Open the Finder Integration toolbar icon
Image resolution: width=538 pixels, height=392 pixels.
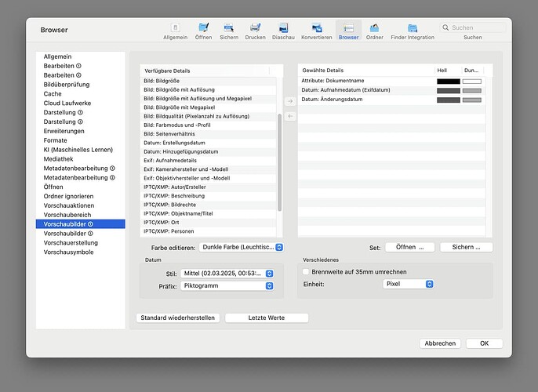[413, 31]
